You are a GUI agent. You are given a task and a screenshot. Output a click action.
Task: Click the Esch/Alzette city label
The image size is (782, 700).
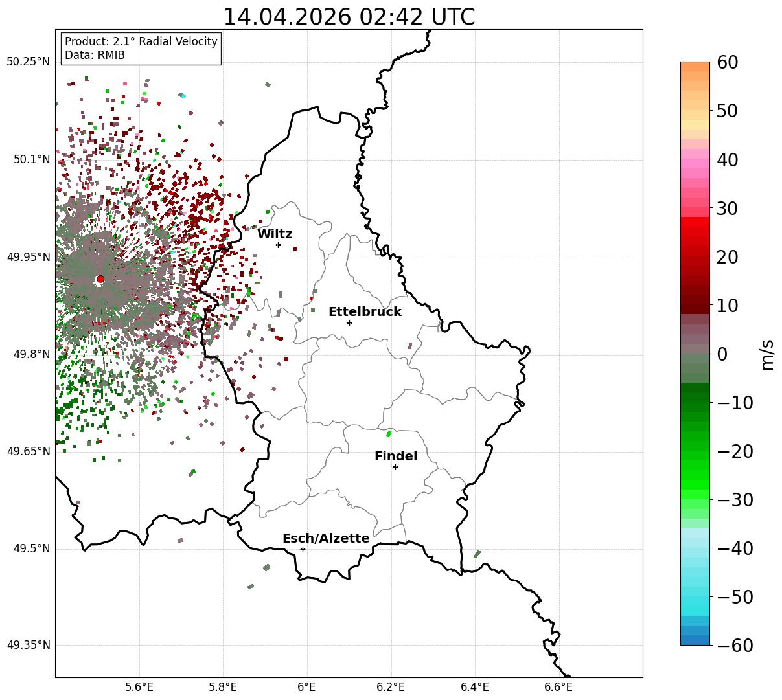click(x=326, y=538)
